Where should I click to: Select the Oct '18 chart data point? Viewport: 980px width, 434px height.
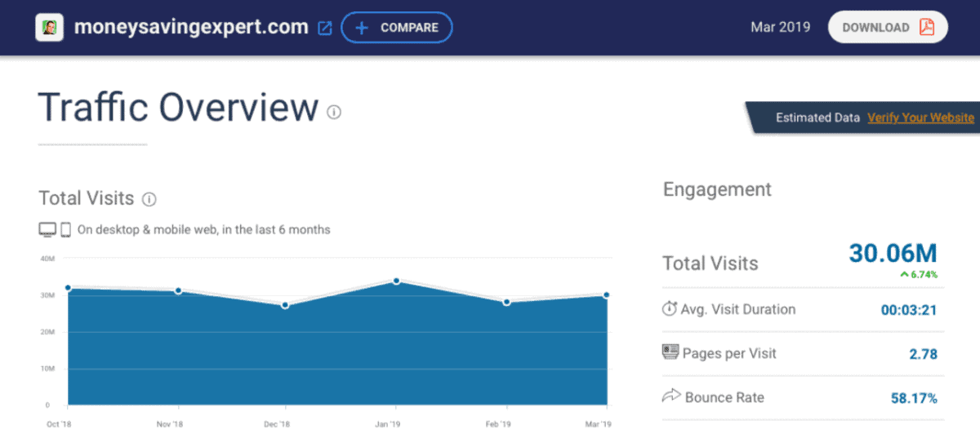click(x=68, y=287)
